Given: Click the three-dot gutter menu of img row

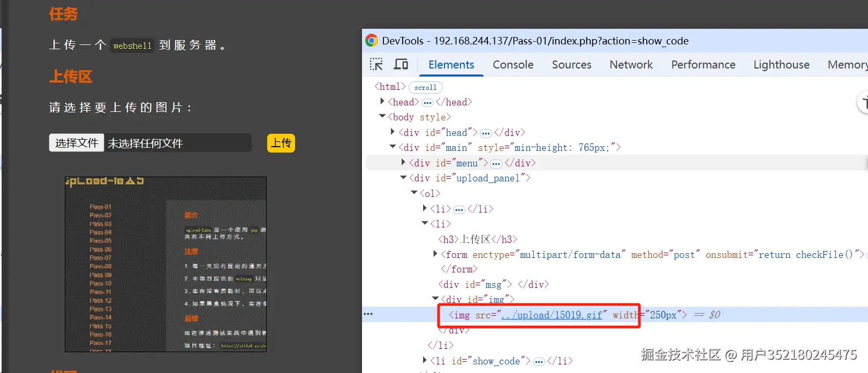Looking at the screenshot, I should coord(368,314).
